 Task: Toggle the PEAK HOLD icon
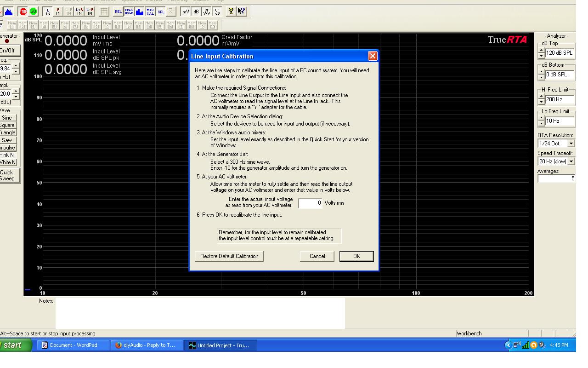tap(129, 11)
